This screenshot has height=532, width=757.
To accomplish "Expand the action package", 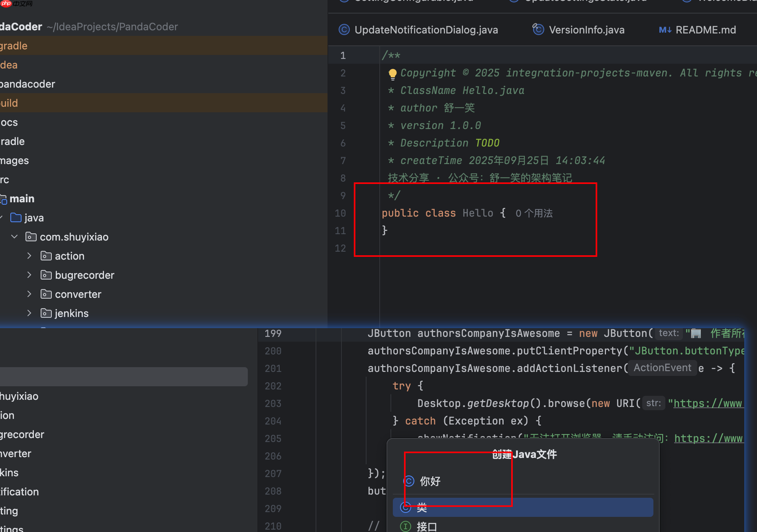I will 29,256.
